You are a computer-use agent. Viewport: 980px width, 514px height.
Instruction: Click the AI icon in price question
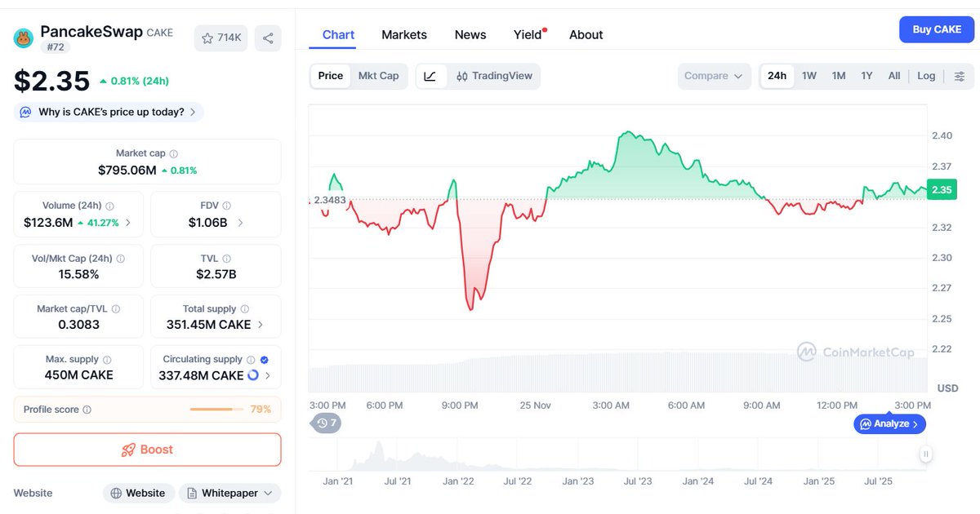pos(26,113)
